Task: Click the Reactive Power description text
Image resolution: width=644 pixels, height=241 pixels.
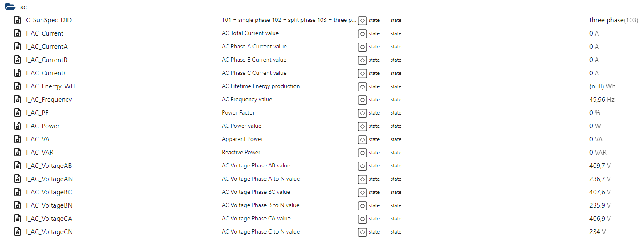Action: point(241,152)
